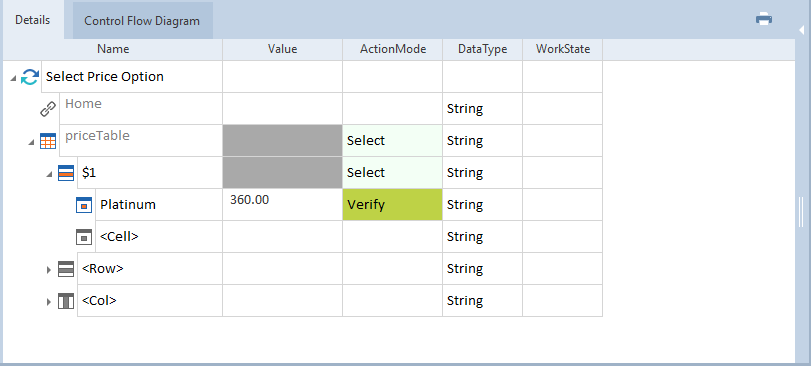Expand the <Col> node
The image size is (811, 366).
point(49,302)
